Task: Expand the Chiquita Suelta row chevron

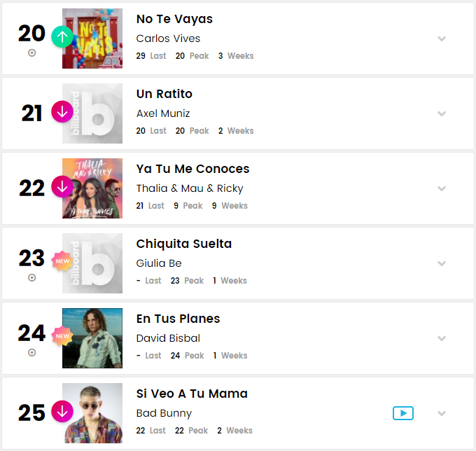Action: coord(442,263)
